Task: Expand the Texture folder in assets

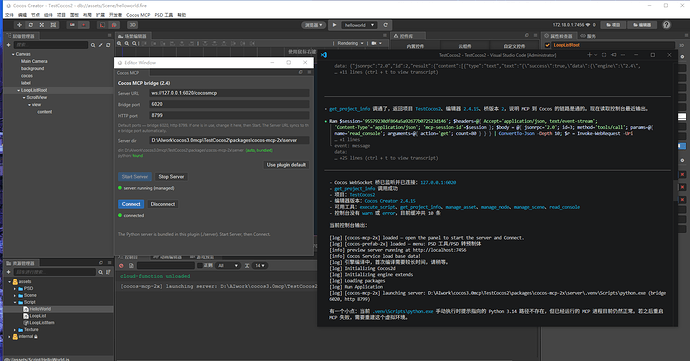Action: tap(15, 330)
